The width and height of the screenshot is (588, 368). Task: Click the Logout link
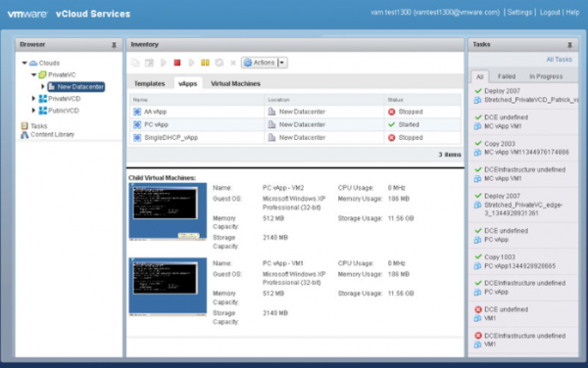[550, 13]
